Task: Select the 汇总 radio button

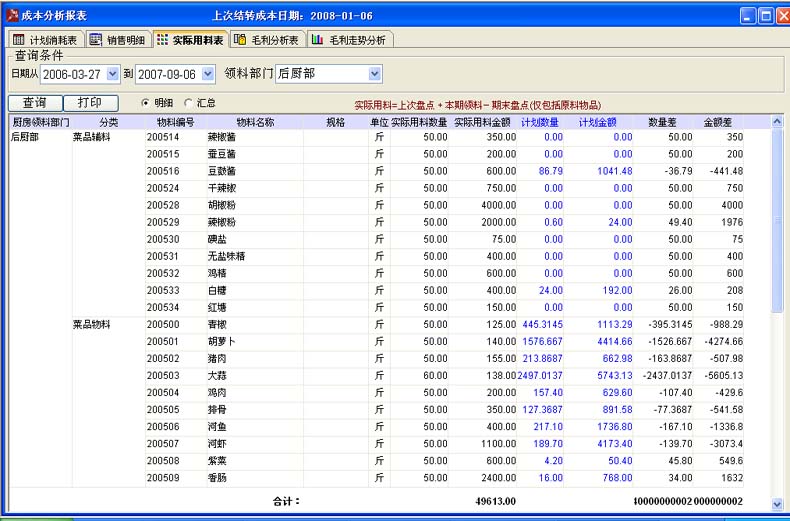Action: 187,102
